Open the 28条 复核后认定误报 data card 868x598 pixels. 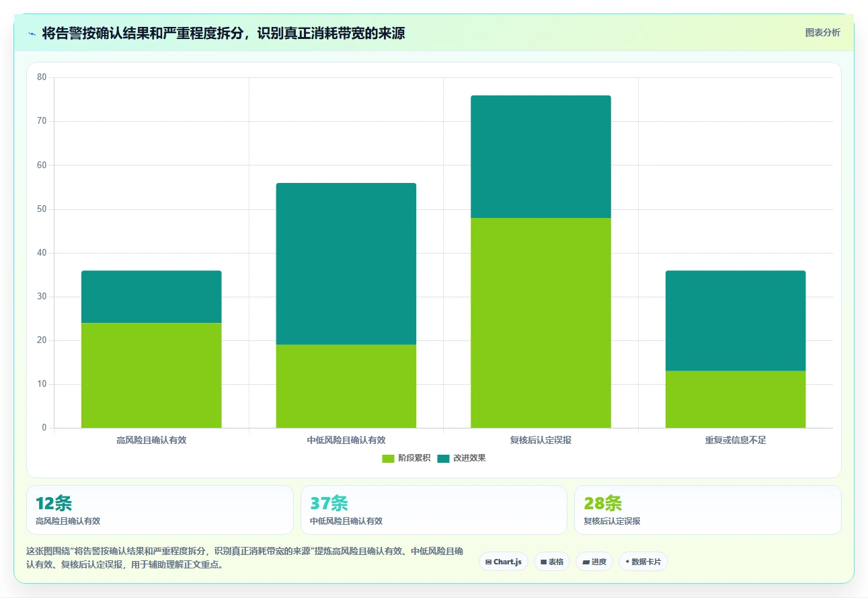point(707,510)
